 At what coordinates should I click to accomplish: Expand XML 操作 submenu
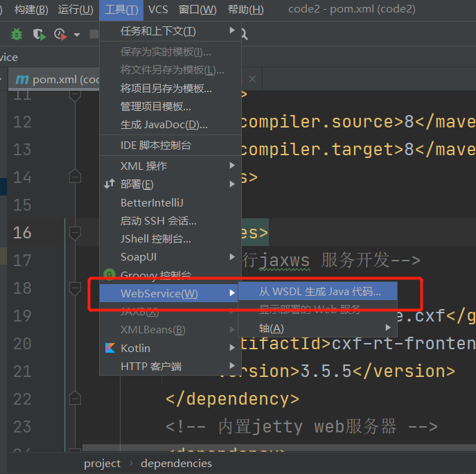[x=170, y=166]
